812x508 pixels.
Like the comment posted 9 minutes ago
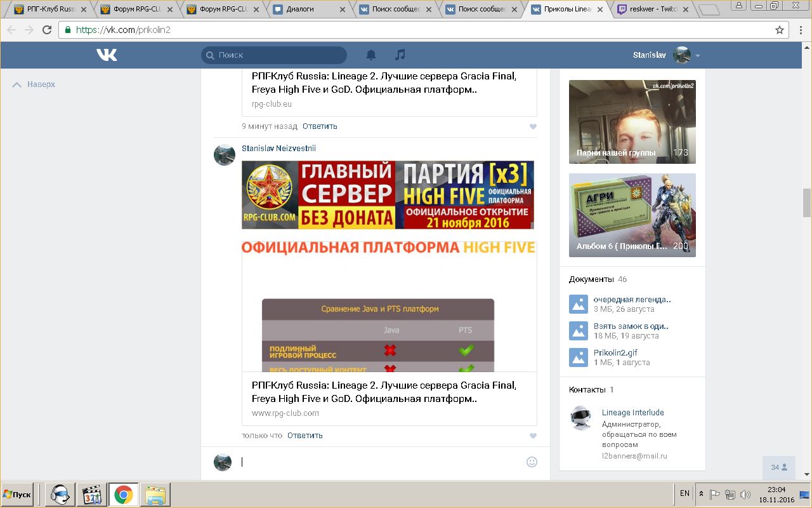(x=533, y=126)
